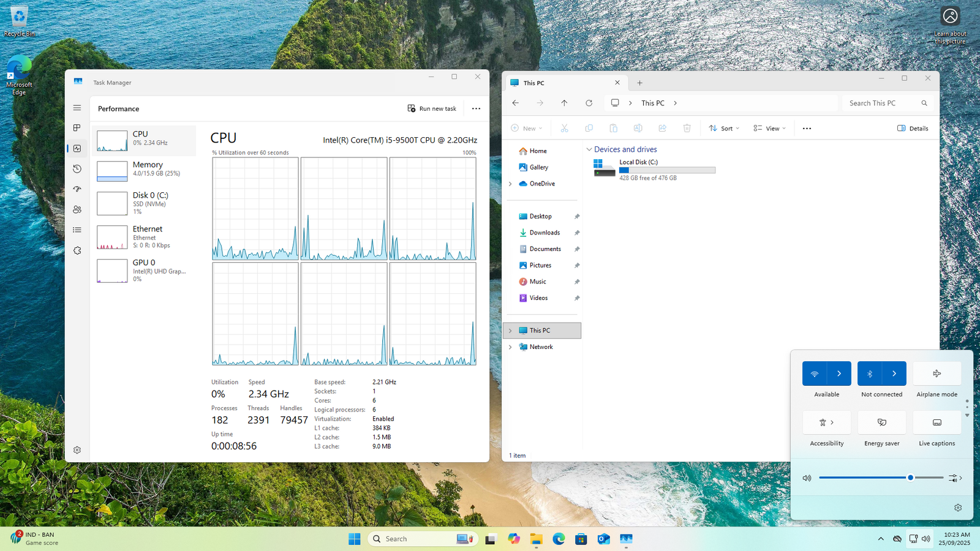Viewport: 980px width, 551px height.
Task: Open the Sort dropdown in File Explorer
Action: click(x=724, y=129)
